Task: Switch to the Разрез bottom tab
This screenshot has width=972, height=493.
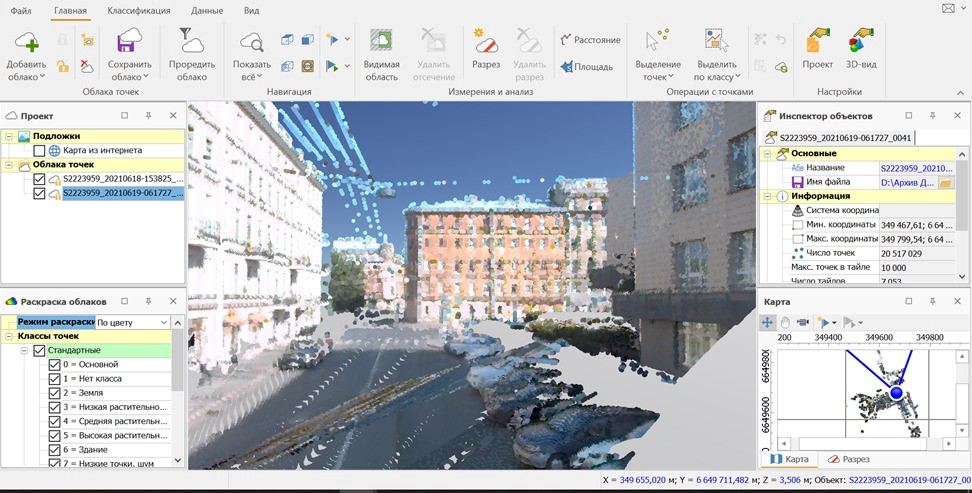Action: pyautogui.click(x=848, y=459)
